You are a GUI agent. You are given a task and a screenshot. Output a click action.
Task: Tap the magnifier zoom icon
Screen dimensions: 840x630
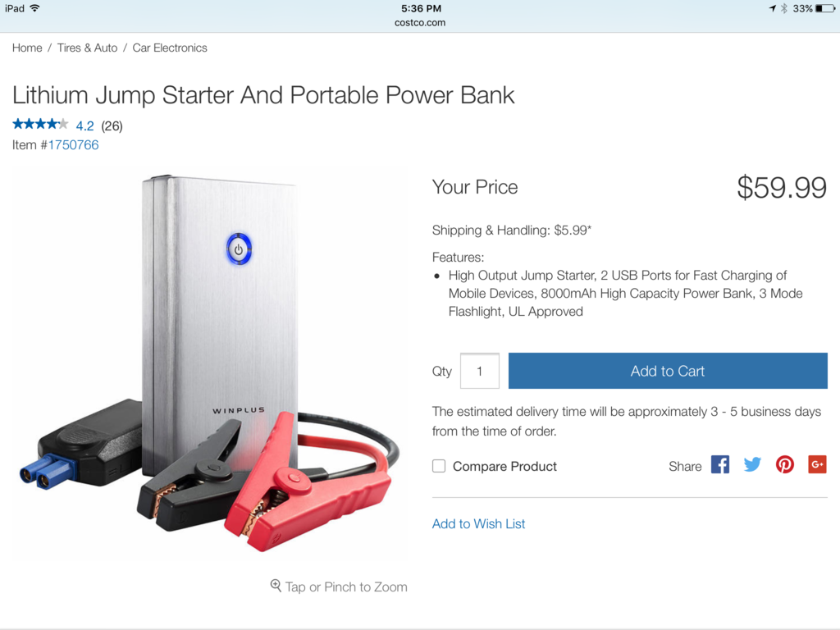(x=276, y=586)
